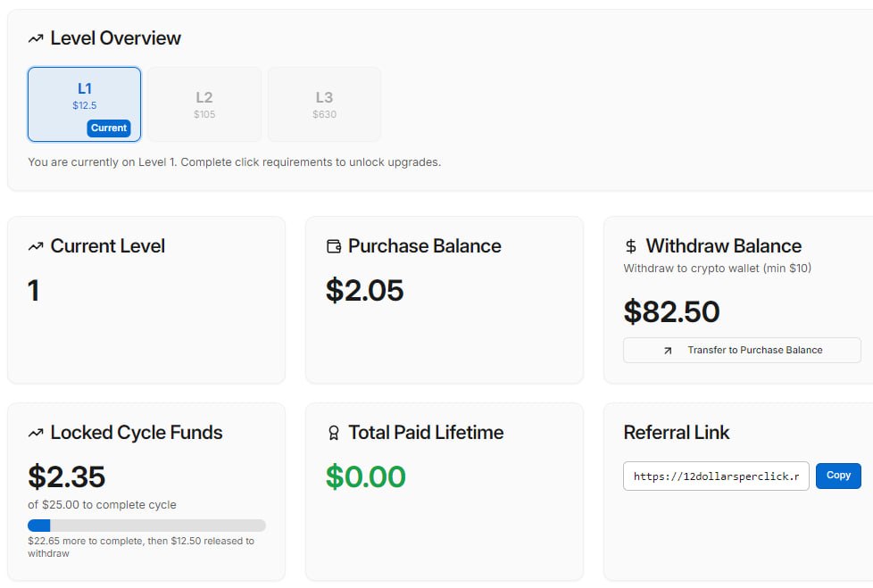Click the green $0.00 total paid amount
The image size is (873, 588).
(365, 476)
